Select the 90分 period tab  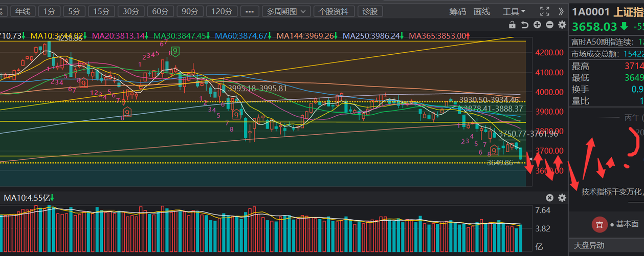[x=190, y=11]
